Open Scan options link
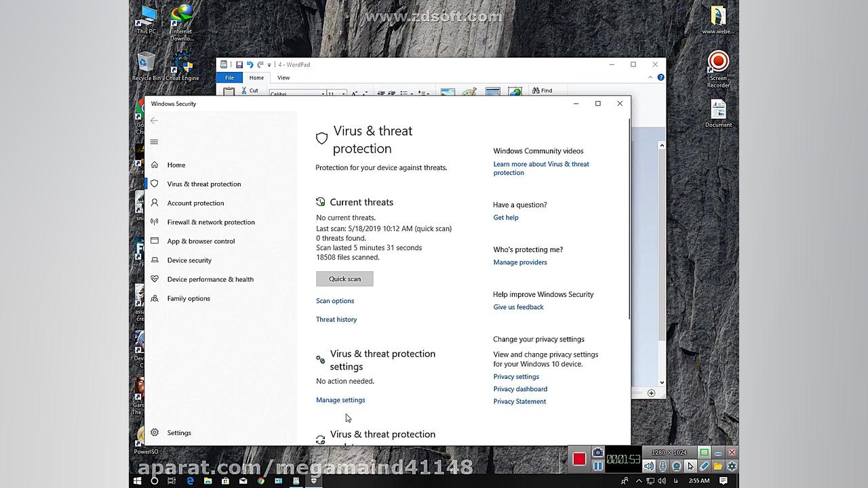This screenshot has height=488, width=868. click(x=335, y=301)
